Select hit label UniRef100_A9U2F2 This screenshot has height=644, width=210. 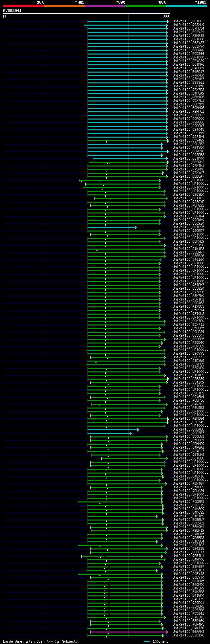pos(188,144)
